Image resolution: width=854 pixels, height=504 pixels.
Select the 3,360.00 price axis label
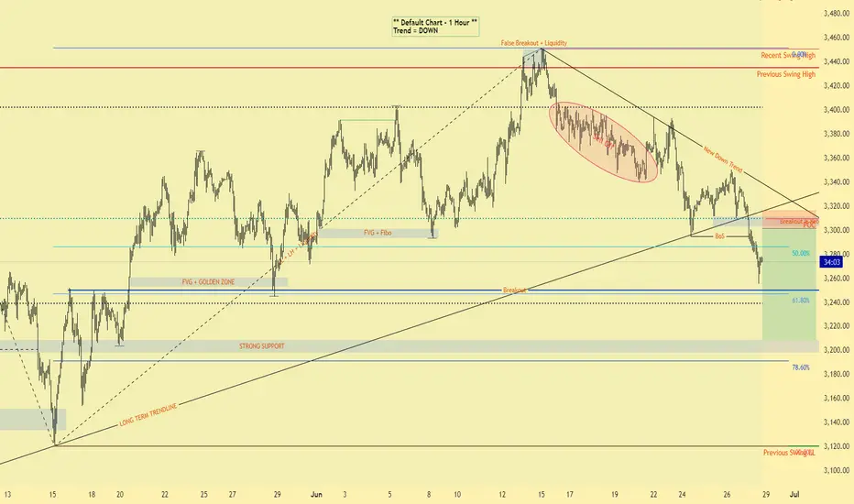(837, 158)
